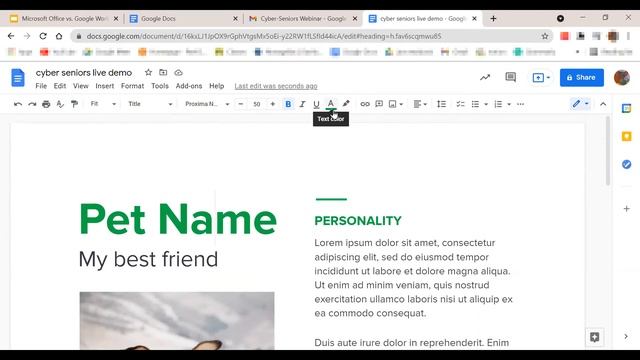Expand bulleted list style arrow
Screen dimensions: 640x360
(x=486, y=104)
